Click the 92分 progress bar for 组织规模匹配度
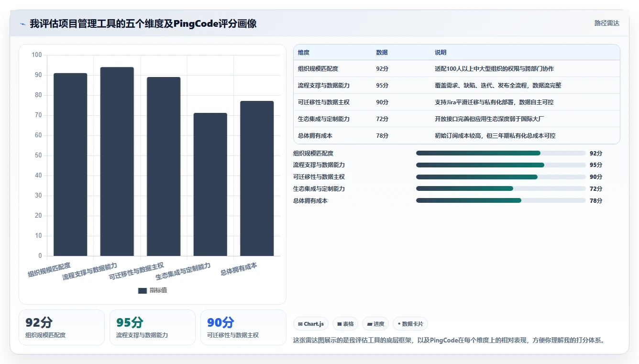The height and width of the screenshot is (364, 639). click(x=501, y=153)
